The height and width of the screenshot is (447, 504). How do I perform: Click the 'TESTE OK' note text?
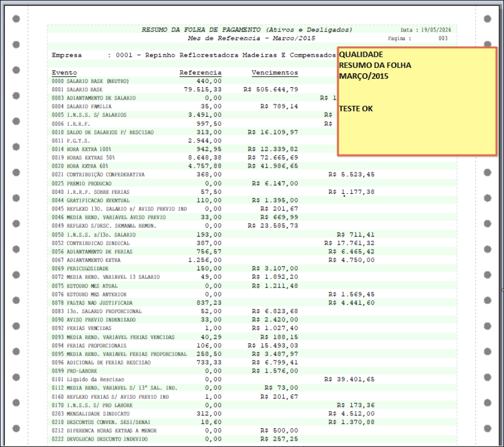click(356, 109)
